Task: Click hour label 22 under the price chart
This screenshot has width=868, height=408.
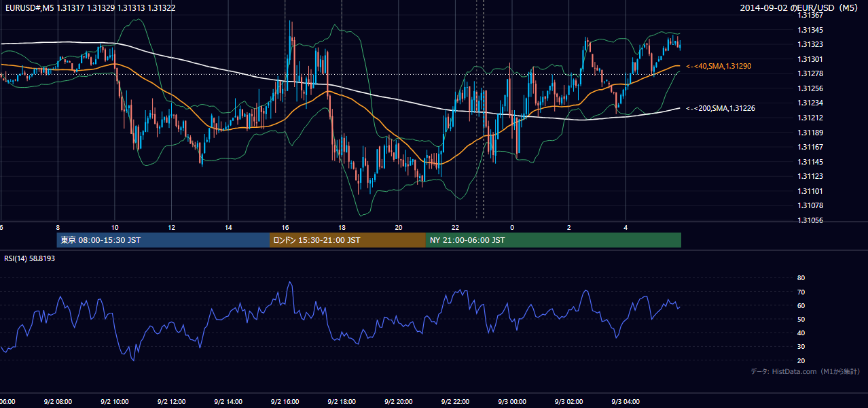Action: 455,228
